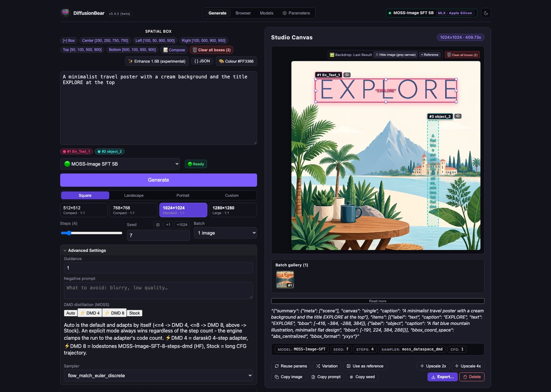Click the Negative prompt field

point(158,291)
